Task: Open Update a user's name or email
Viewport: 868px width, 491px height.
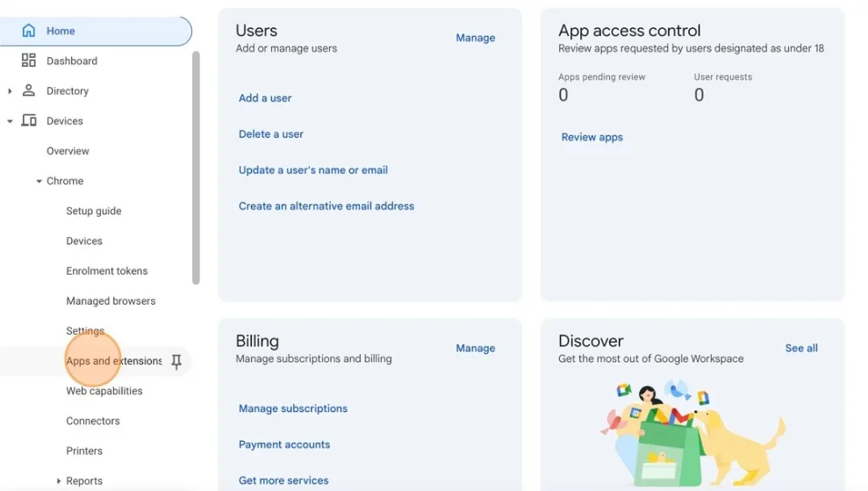Action: 313,170
